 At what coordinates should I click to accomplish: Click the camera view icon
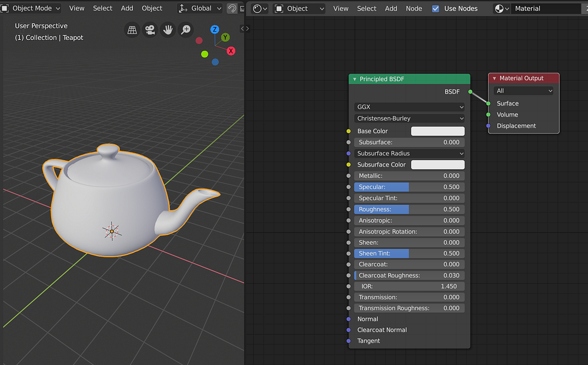pyautogui.click(x=150, y=29)
